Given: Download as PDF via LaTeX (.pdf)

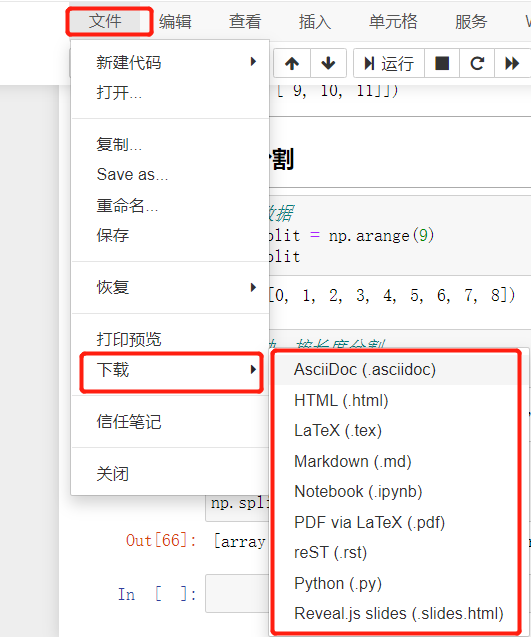Looking at the screenshot, I should point(399,522).
